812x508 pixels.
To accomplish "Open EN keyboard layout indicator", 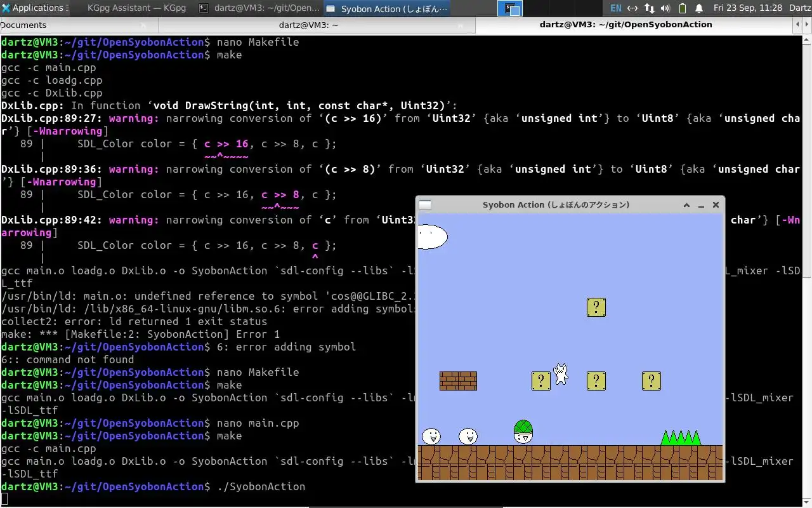I will tap(615, 8).
